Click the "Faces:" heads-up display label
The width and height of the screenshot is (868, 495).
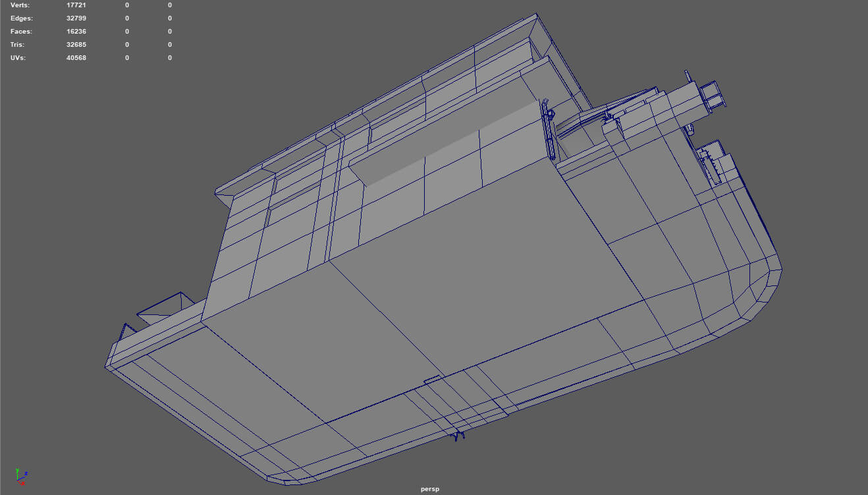(22, 32)
